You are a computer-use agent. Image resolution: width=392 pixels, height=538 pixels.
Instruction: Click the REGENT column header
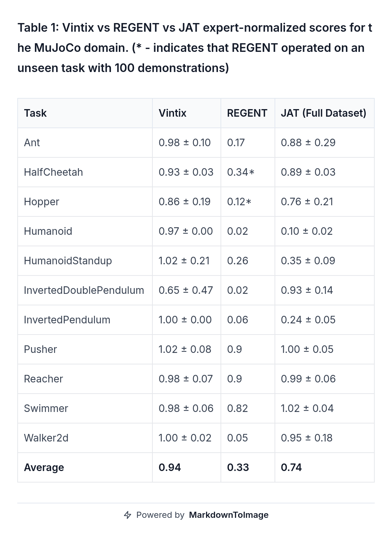pos(247,113)
